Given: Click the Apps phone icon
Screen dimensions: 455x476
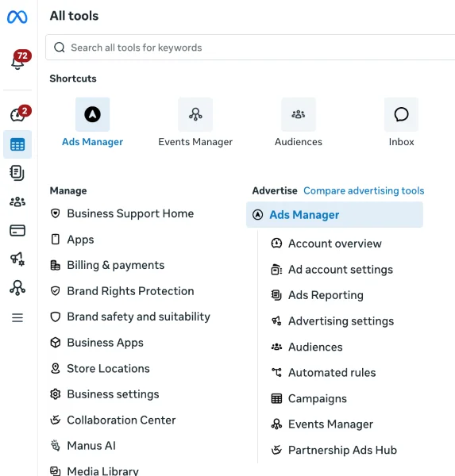Looking at the screenshot, I should (55, 240).
